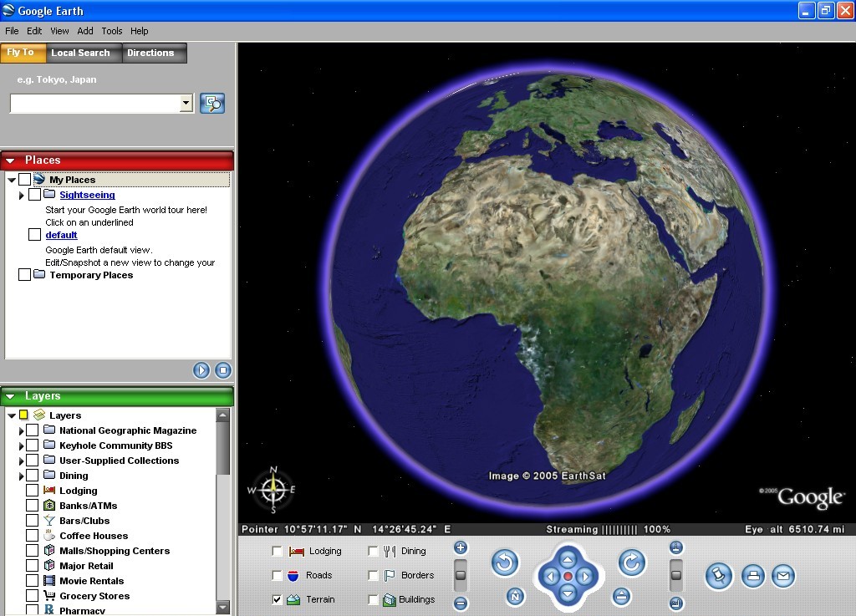This screenshot has width=856, height=616.
Task: Rotate the view clockwise
Action: pyautogui.click(x=632, y=563)
